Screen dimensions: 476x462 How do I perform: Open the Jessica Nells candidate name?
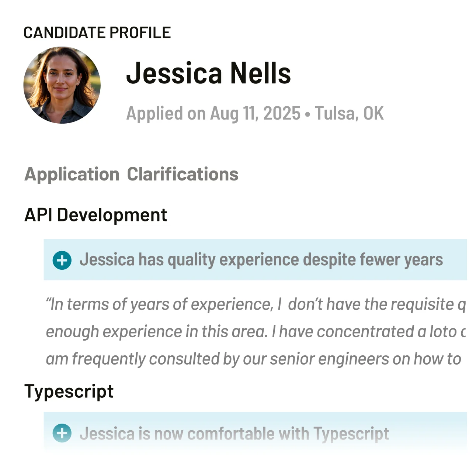click(208, 73)
